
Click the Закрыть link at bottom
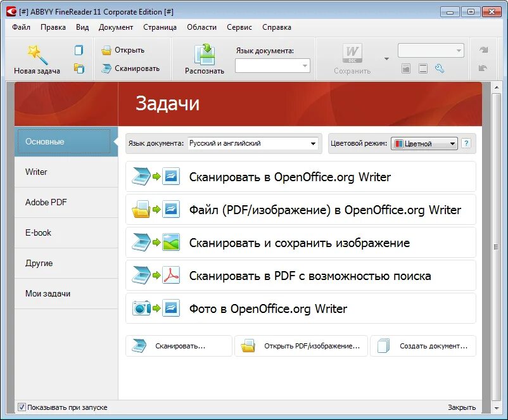462,407
